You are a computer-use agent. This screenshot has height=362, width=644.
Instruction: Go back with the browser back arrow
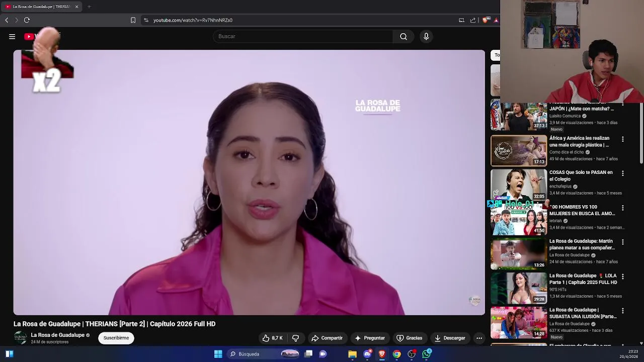7,20
